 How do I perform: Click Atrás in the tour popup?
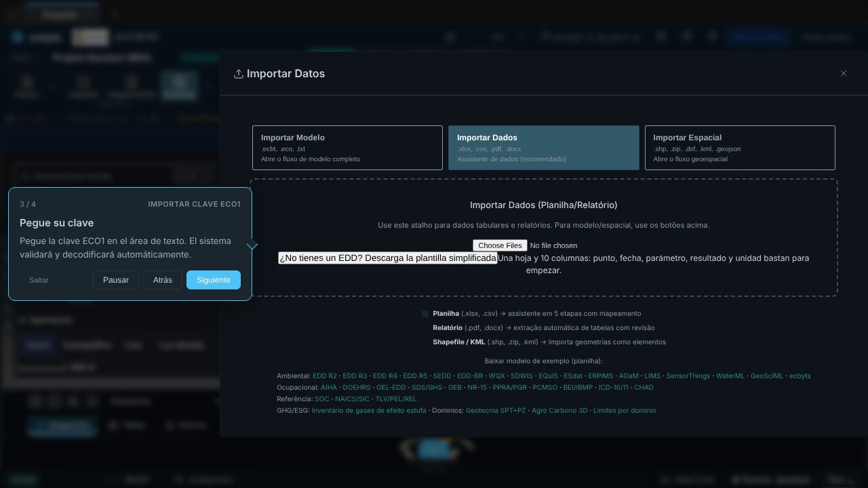click(163, 280)
